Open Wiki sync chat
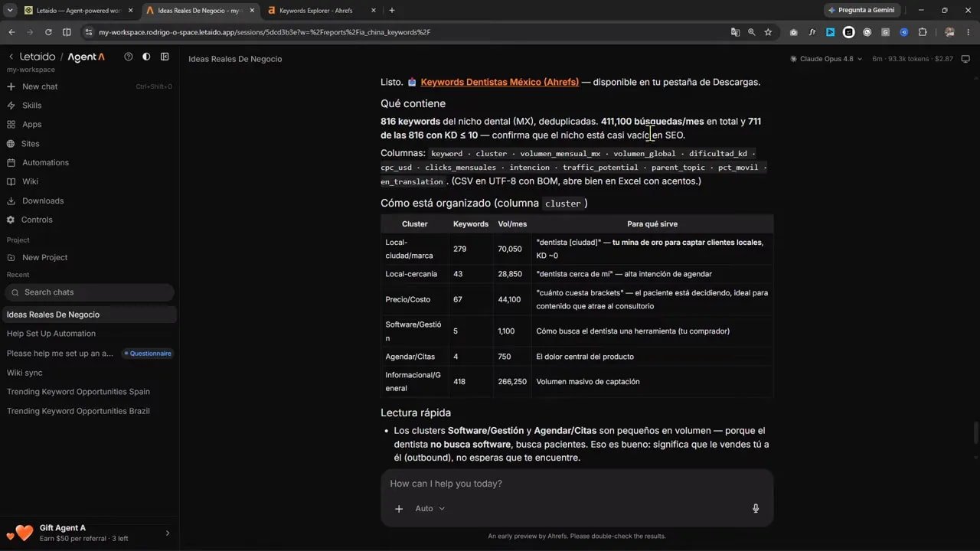 [24, 373]
